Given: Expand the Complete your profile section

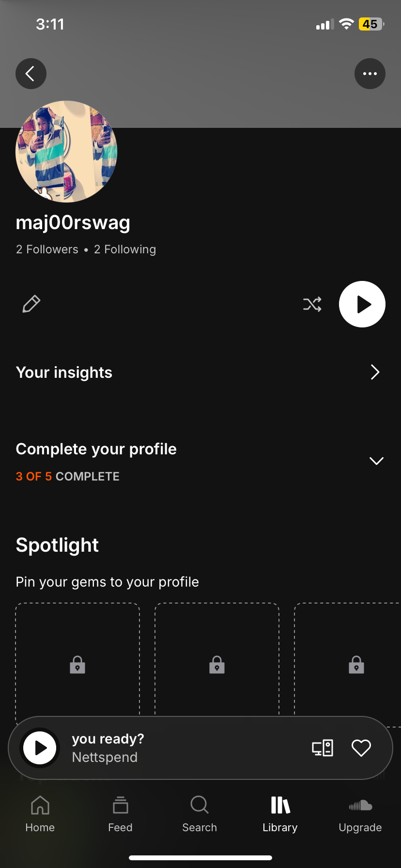Looking at the screenshot, I should [x=376, y=461].
